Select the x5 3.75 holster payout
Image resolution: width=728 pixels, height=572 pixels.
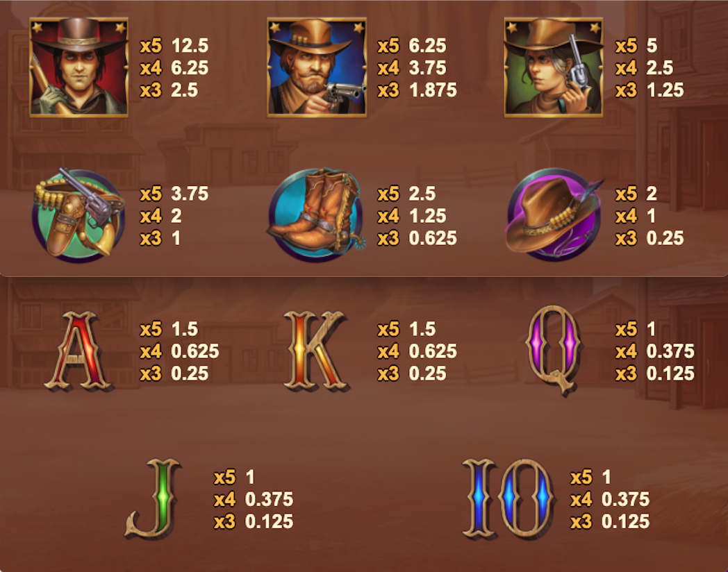pyautogui.click(x=174, y=194)
